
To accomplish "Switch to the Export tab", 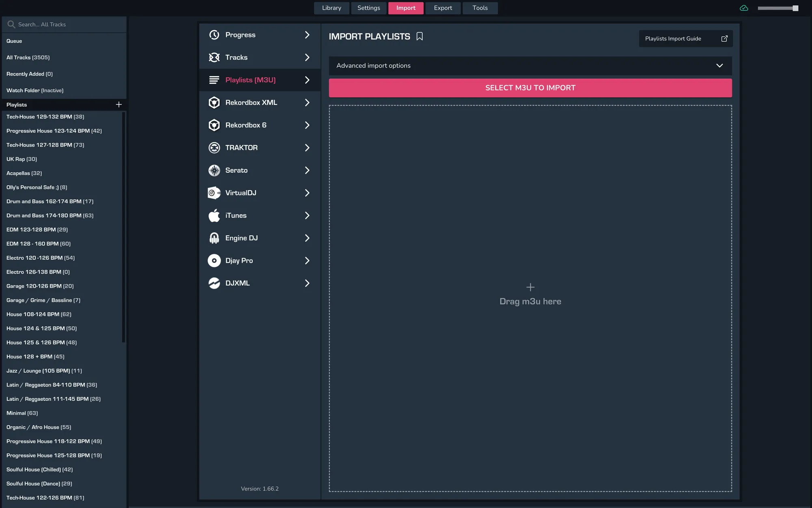I will 443,8.
